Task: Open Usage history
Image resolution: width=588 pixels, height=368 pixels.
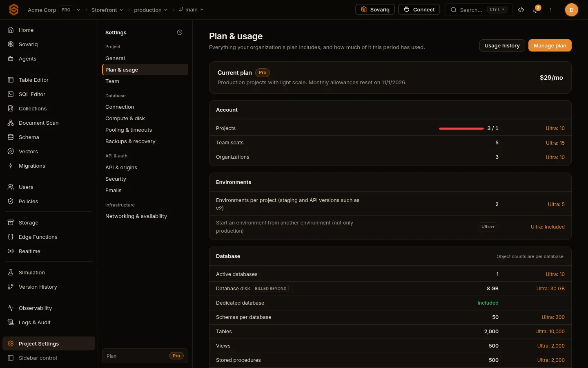Action: pyautogui.click(x=502, y=45)
